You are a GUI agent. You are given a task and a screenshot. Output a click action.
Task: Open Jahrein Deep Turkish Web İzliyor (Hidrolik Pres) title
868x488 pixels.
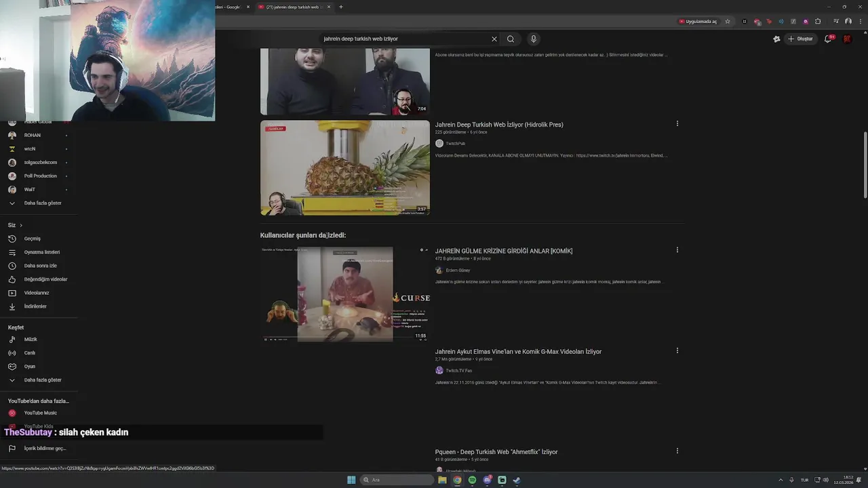coord(499,125)
